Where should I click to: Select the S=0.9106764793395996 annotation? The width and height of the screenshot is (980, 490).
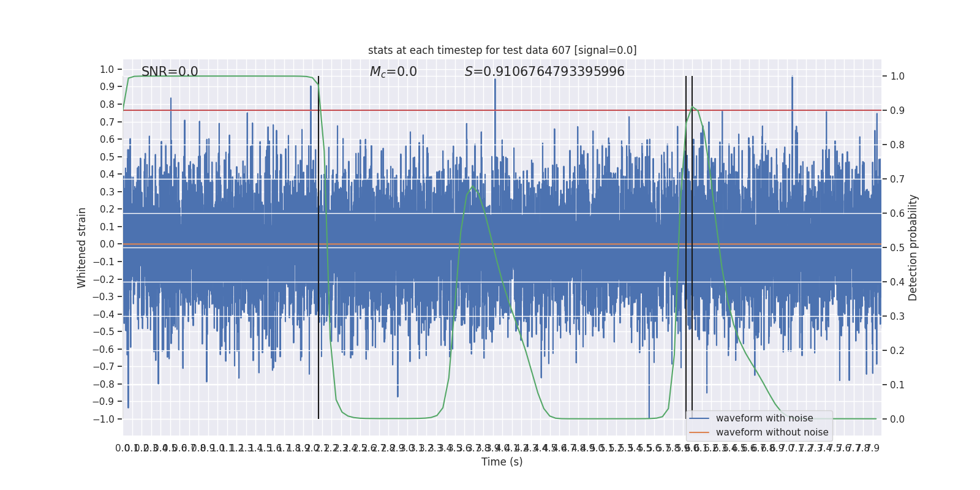click(545, 72)
